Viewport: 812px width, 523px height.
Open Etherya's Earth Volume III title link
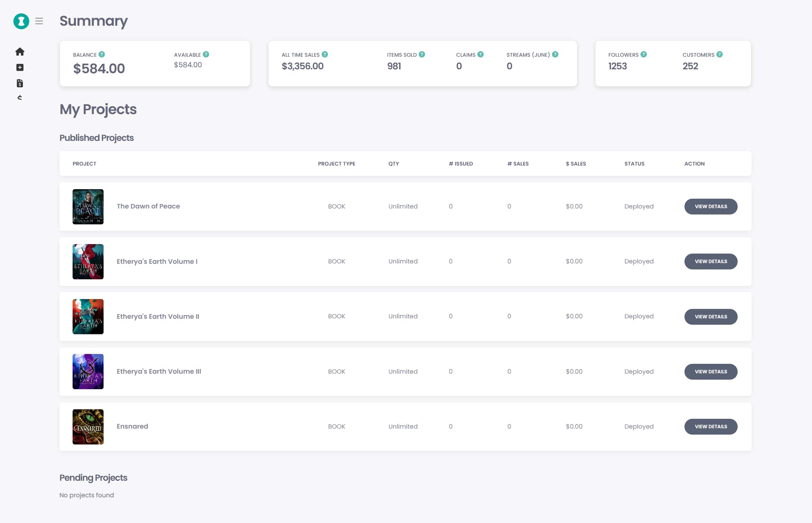tap(159, 371)
